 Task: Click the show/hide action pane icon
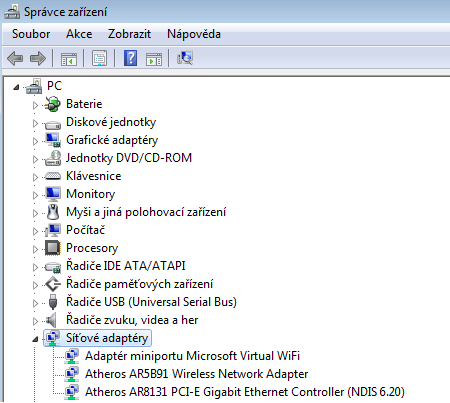[154, 59]
